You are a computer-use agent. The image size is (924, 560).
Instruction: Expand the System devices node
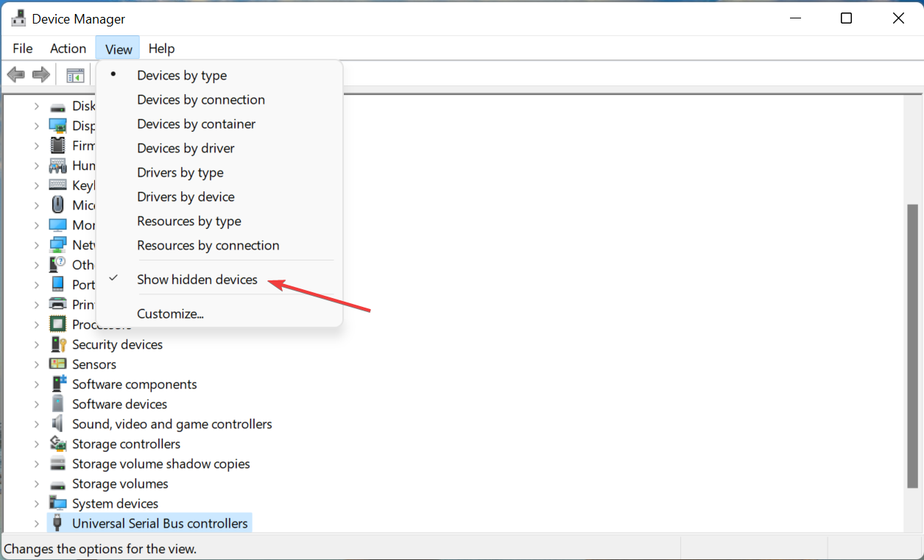pos(36,503)
